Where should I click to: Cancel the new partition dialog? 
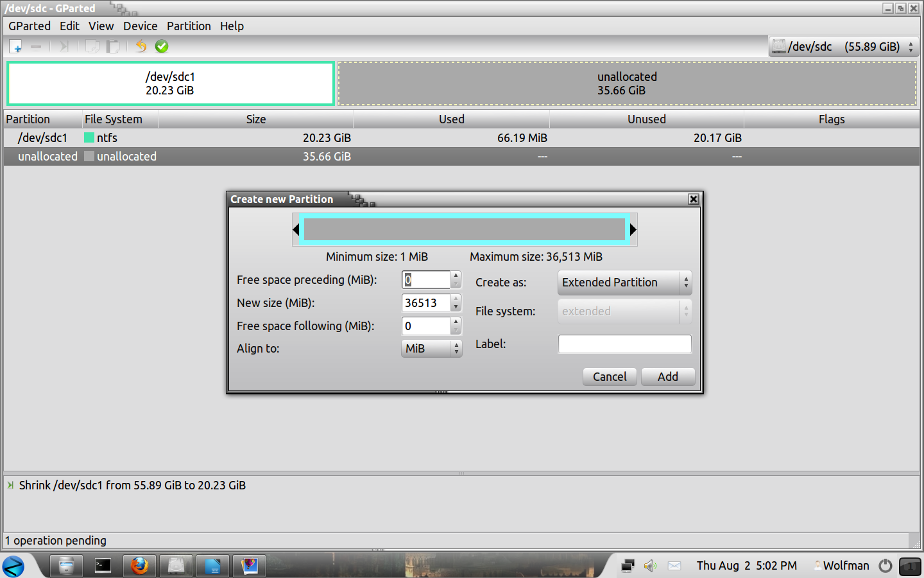(x=610, y=377)
